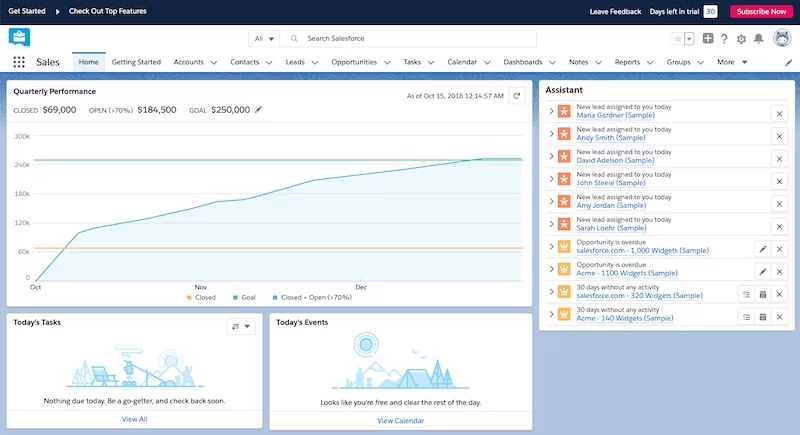Create event for salesforce.com 320 Widgets

tap(763, 294)
